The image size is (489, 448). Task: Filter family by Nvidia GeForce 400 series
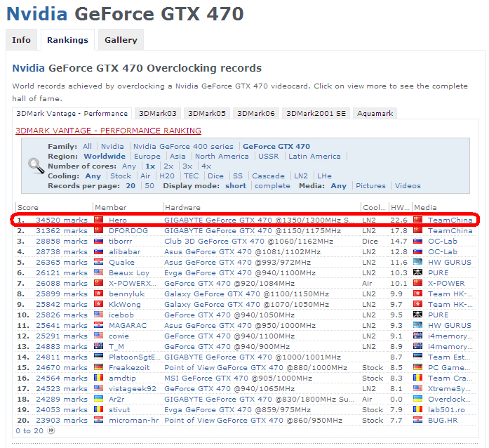(x=183, y=147)
